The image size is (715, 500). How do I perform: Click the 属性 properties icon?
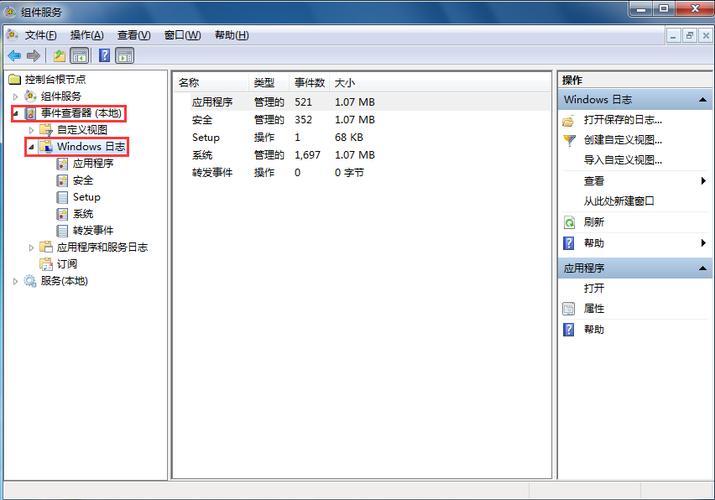[569, 309]
